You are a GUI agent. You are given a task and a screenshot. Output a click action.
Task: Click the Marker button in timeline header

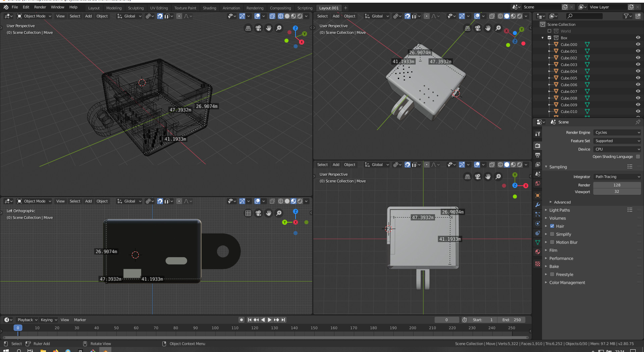pyautogui.click(x=80, y=320)
